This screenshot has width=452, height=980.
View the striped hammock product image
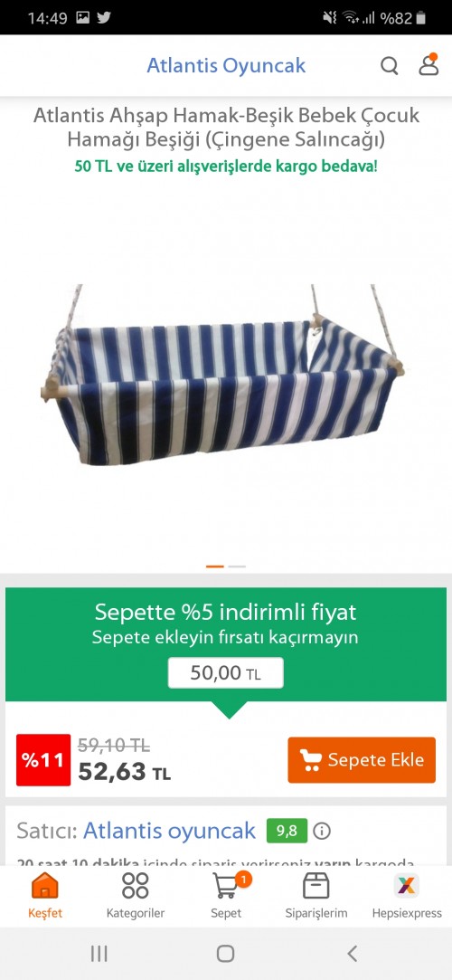tap(223, 375)
